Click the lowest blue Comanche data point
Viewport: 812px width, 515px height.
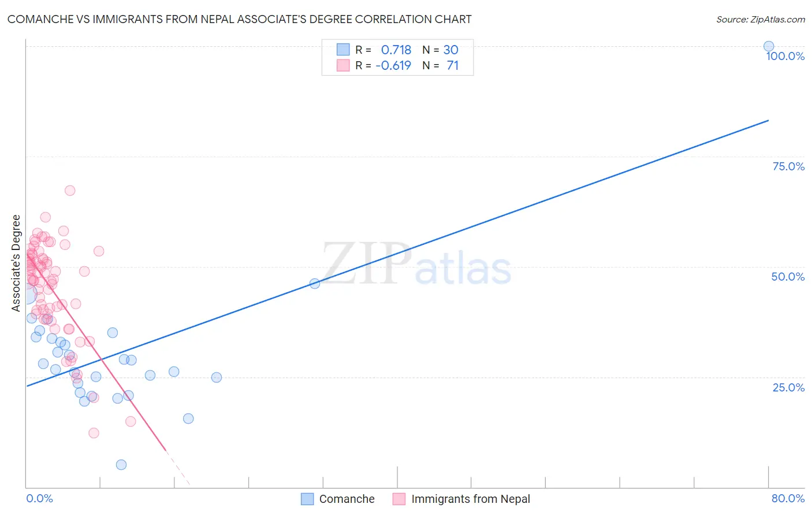pos(121,465)
